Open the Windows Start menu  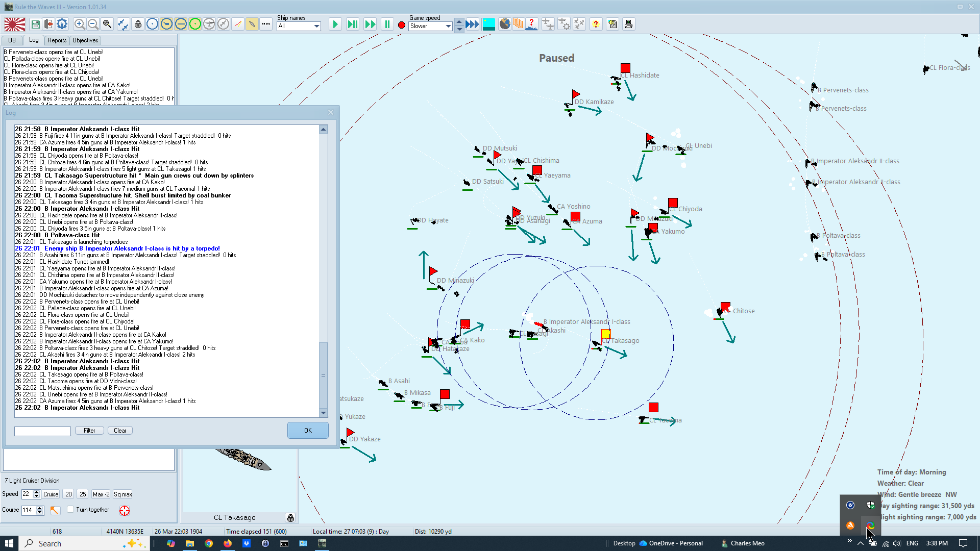[9, 543]
